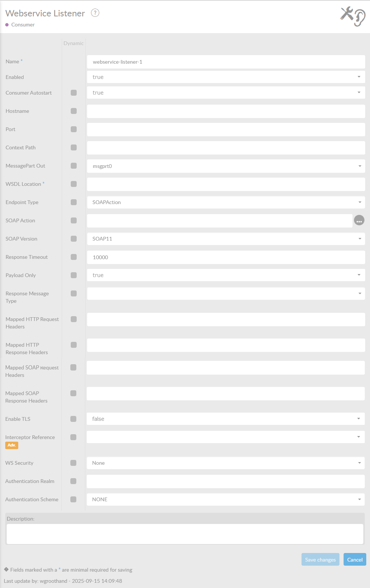The image size is (370, 588).
Task: Click the help question mark icon
Action: 95,13
